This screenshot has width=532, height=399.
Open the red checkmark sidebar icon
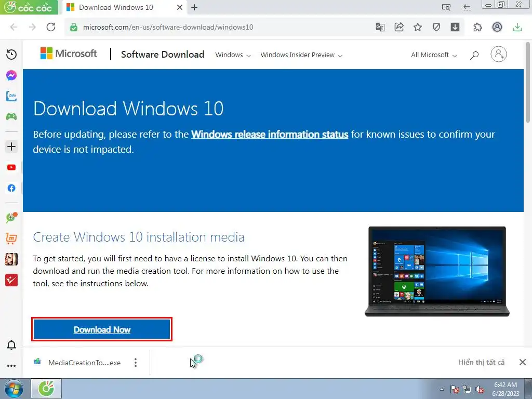(x=11, y=280)
